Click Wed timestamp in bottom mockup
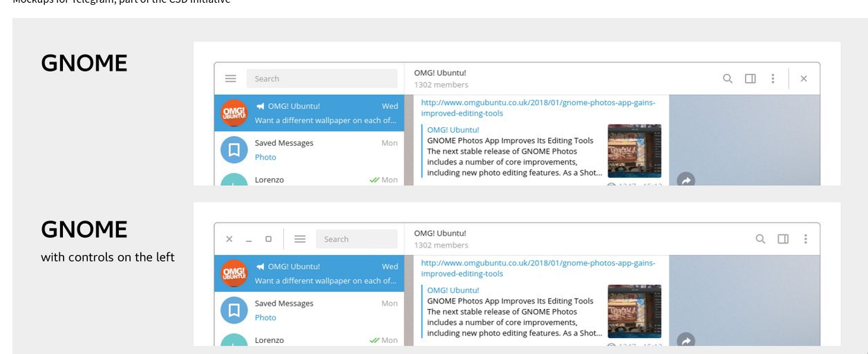Image resolution: width=868 pixels, height=354 pixels. 390,267
